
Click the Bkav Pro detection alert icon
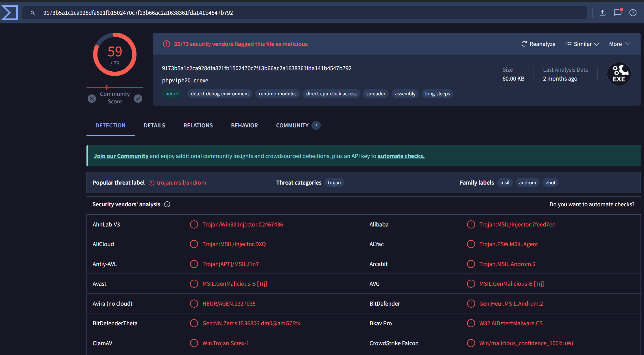point(471,323)
